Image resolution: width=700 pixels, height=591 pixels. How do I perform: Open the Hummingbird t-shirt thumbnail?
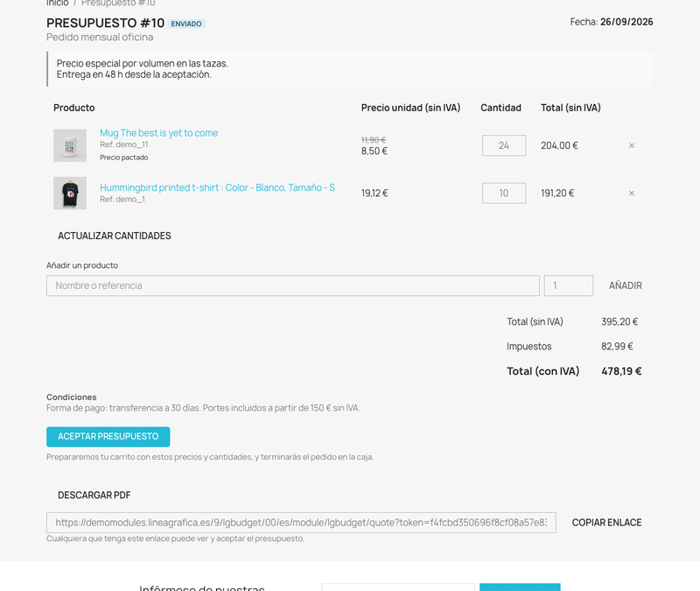70,193
